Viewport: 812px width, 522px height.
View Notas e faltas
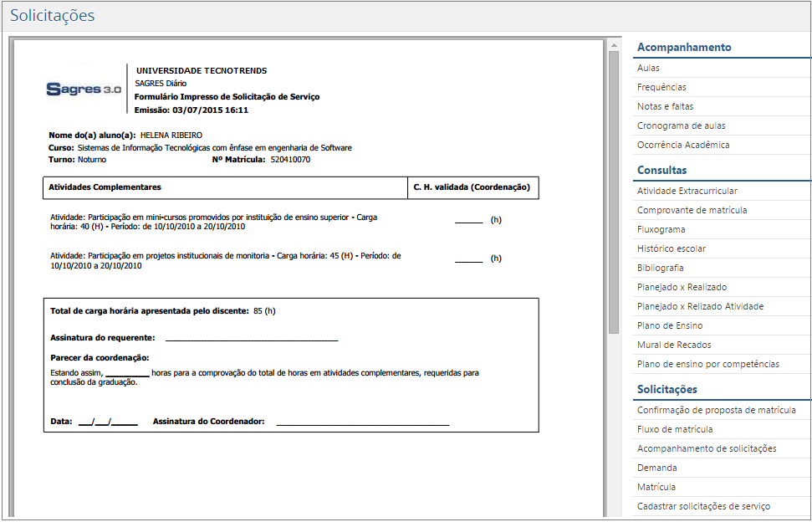click(x=663, y=106)
